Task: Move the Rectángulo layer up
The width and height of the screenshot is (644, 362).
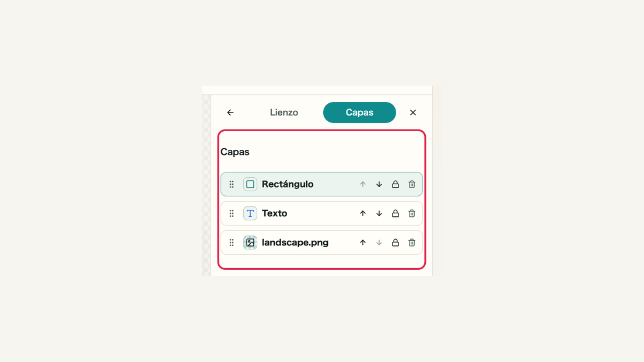Action: tap(363, 184)
